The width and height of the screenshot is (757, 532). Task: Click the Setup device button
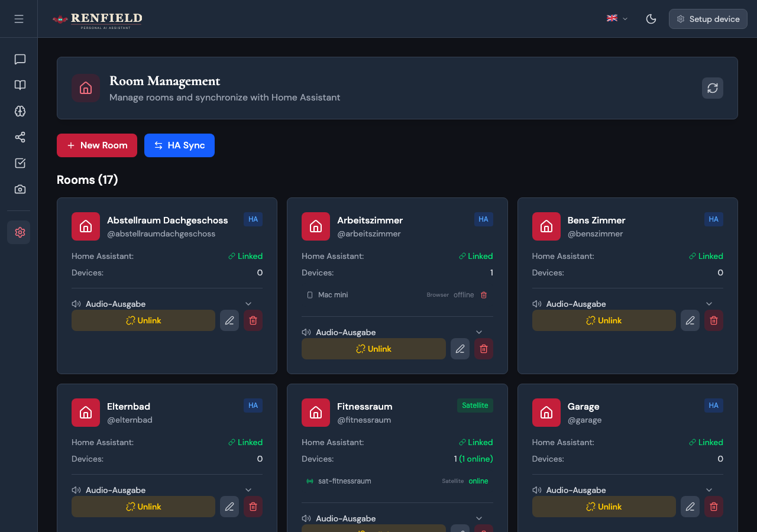(x=708, y=19)
